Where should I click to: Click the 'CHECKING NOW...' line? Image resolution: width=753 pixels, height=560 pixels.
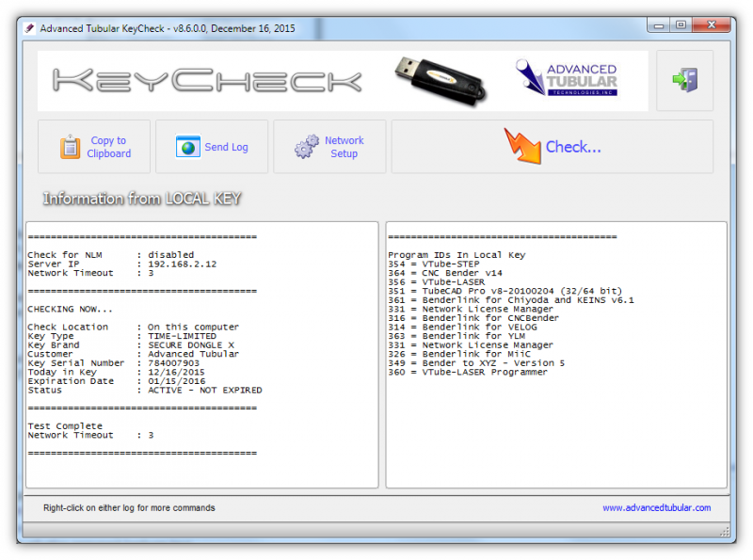(x=70, y=310)
